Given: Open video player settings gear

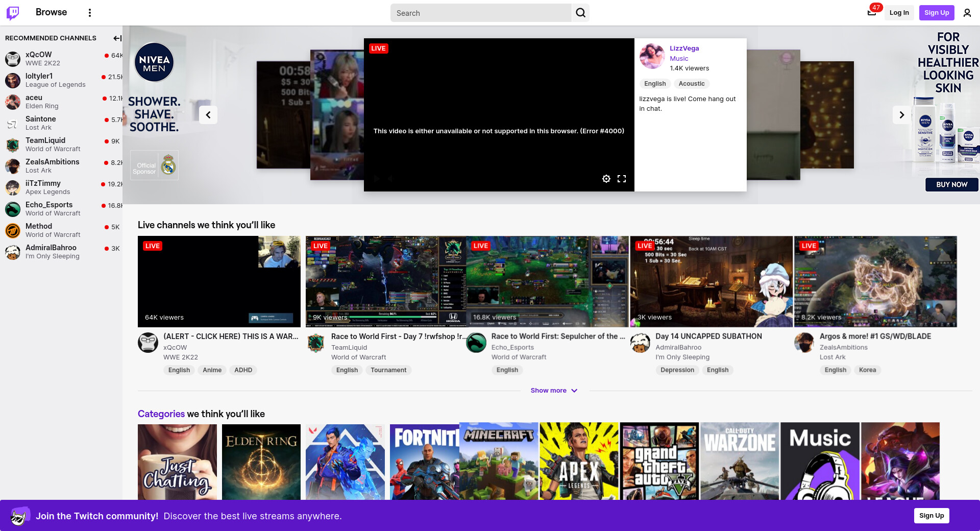Looking at the screenshot, I should click(x=606, y=179).
